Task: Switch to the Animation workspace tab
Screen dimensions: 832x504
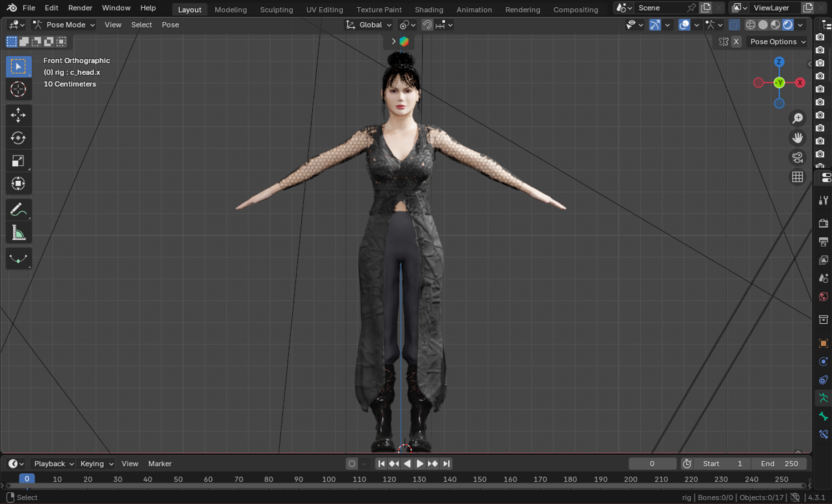Action: pyautogui.click(x=474, y=9)
